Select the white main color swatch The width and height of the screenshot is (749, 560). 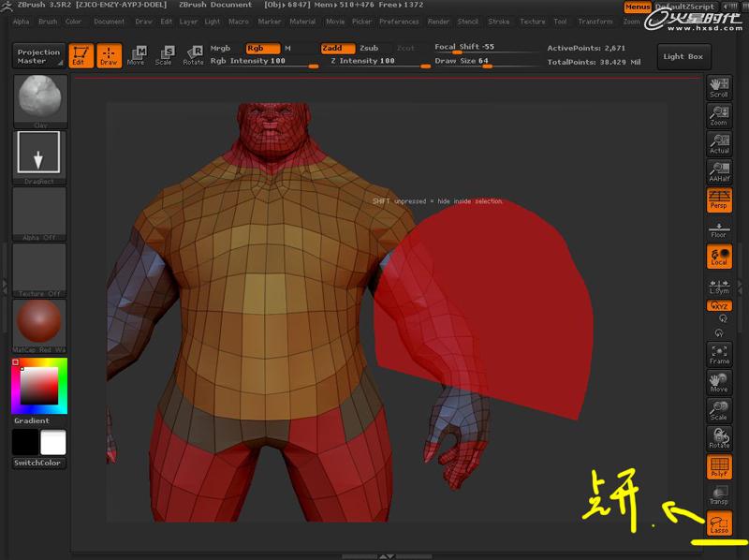pos(53,442)
